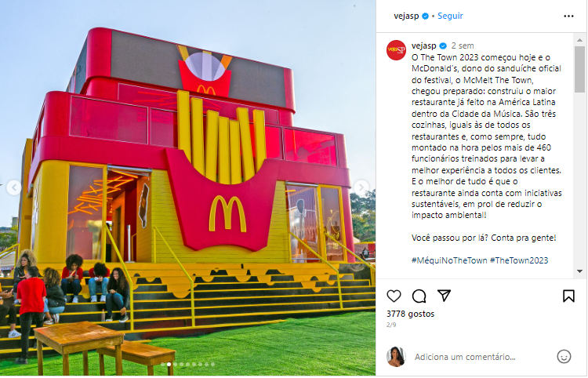
Task: Save post with the bookmark icon
Action: (x=568, y=296)
